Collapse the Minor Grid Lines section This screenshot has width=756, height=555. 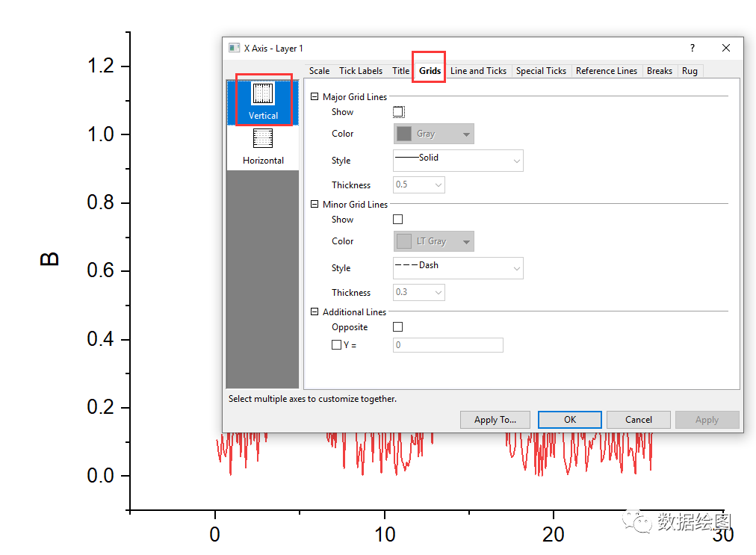(315, 204)
